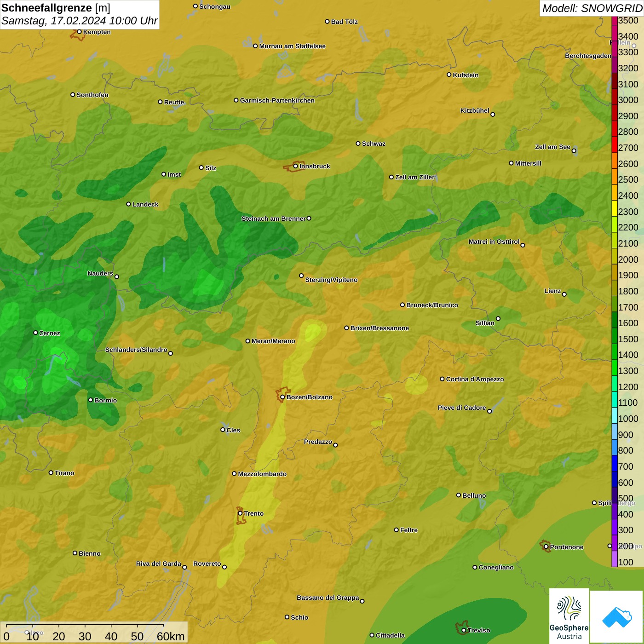Click the Modell: SNOWGRID label

(x=592, y=8)
